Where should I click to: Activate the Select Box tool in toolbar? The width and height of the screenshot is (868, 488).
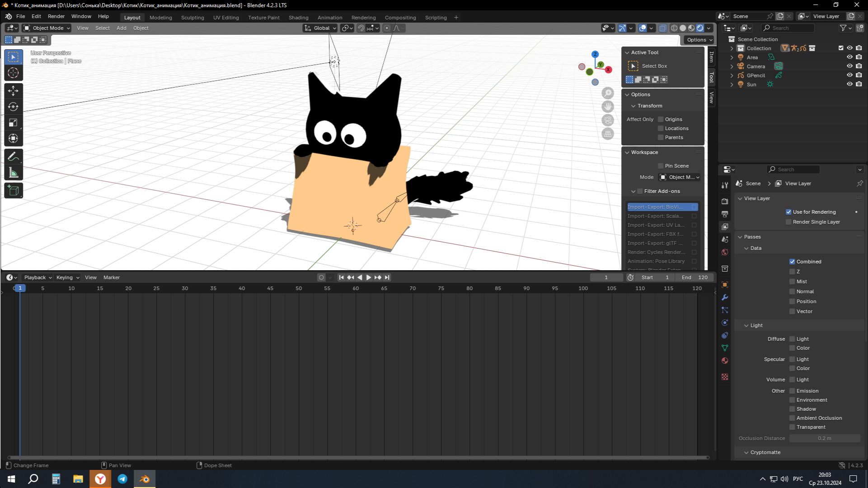tap(13, 57)
